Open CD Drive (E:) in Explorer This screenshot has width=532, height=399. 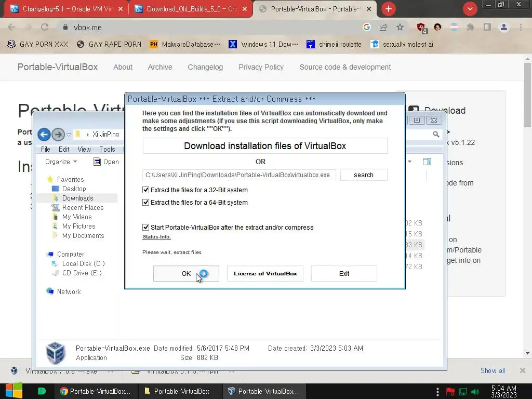82,273
